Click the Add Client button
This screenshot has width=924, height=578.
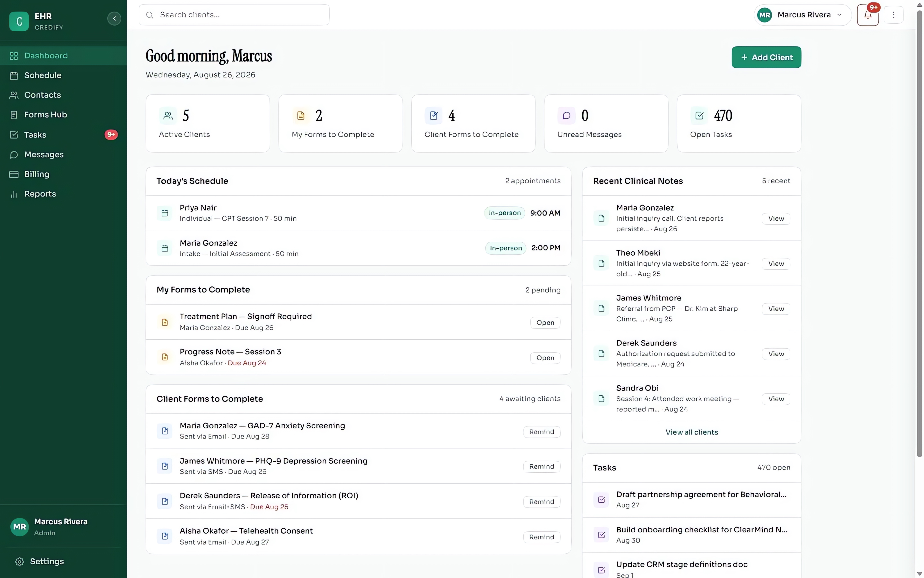766,57
